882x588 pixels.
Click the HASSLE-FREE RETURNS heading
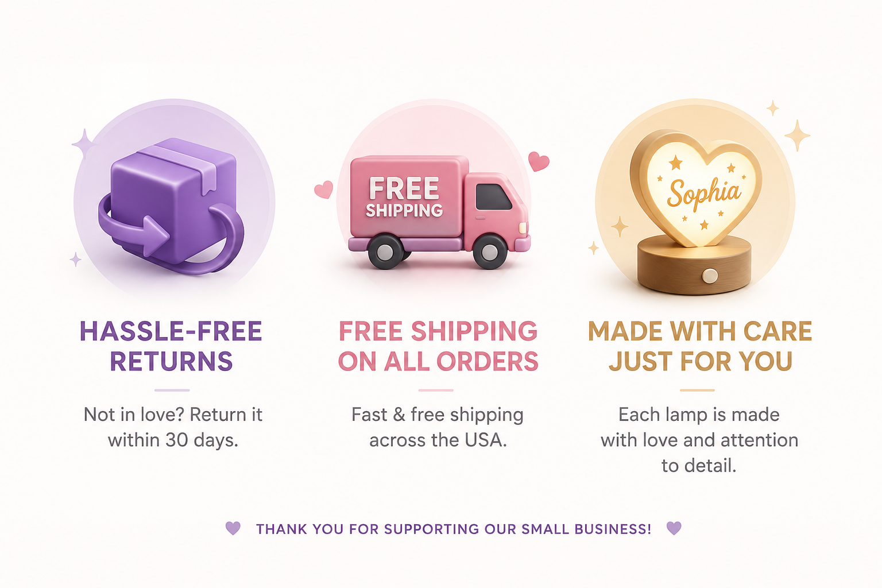(x=171, y=346)
